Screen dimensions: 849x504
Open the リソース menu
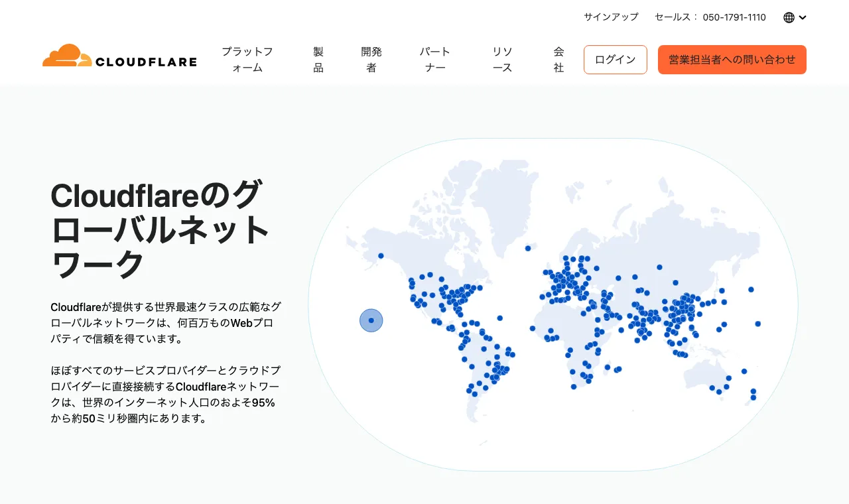pos(502,60)
